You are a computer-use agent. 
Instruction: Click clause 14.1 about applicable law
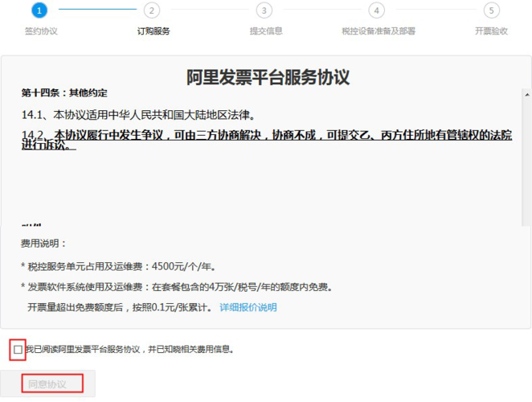(x=144, y=115)
